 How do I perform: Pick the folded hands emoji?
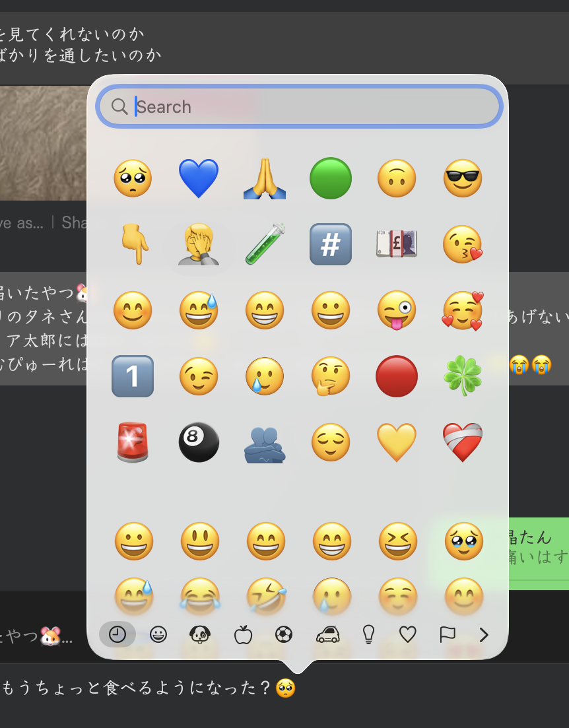[x=265, y=178]
